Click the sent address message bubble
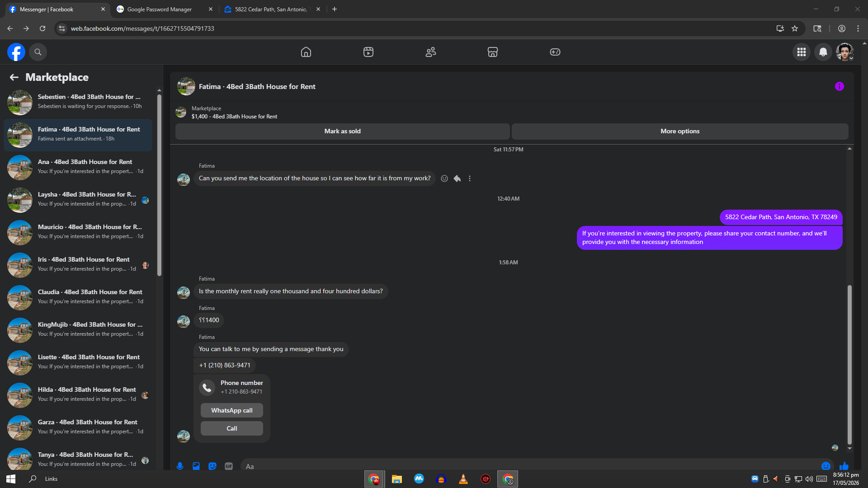 tap(781, 217)
